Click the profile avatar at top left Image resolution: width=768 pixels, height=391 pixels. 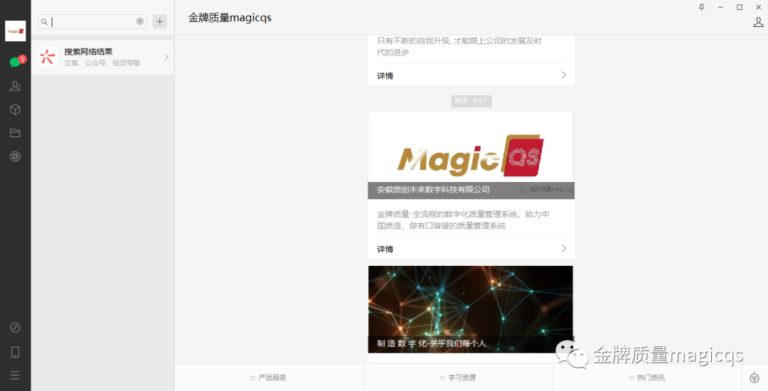click(x=15, y=31)
